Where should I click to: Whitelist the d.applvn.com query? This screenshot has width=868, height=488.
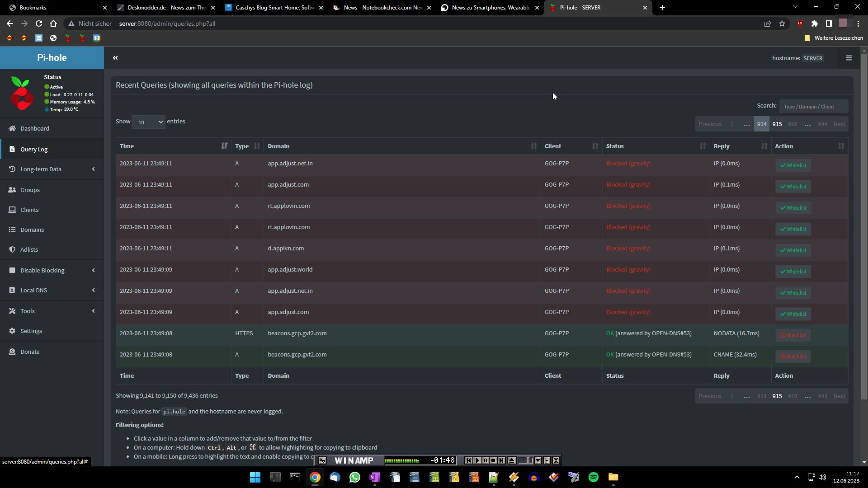tap(793, 250)
